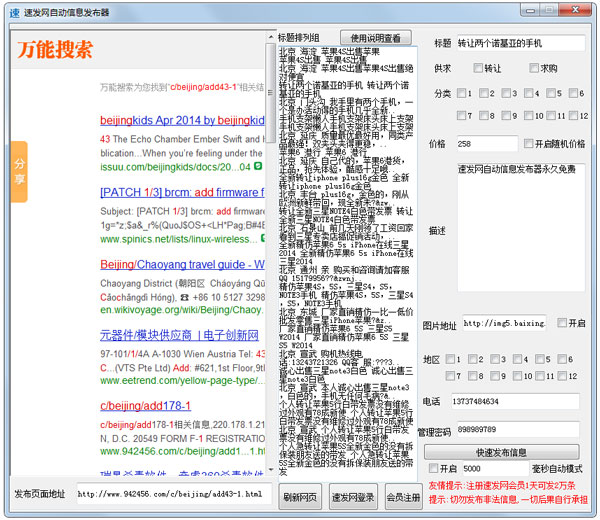
Task: Click the 电话 phone number field
Action: [x=515, y=401]
